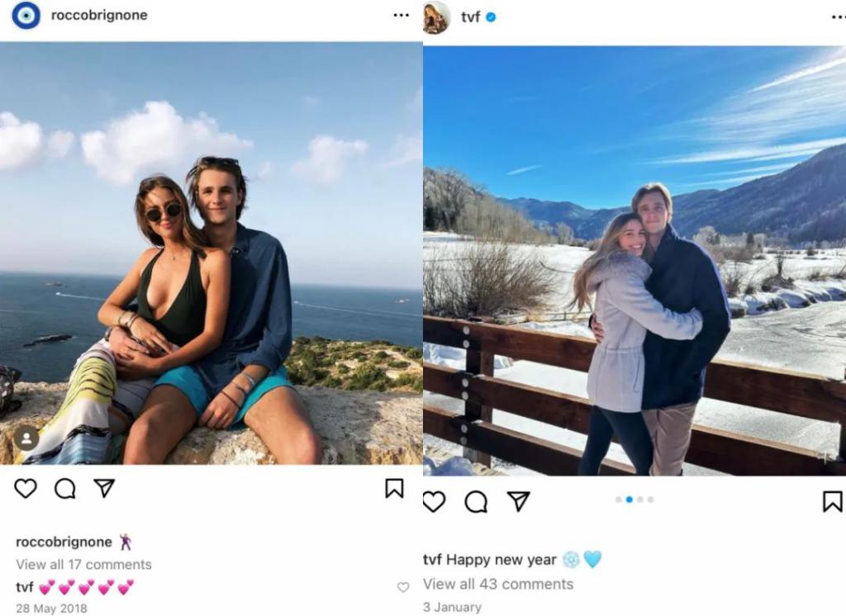846x616 pixels.
Task: Like the tvf Happy new year post
Action: [x=434, y=501]
